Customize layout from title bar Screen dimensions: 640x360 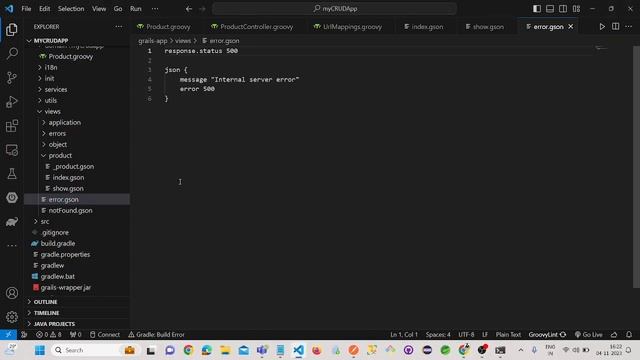tap(576, 9)
